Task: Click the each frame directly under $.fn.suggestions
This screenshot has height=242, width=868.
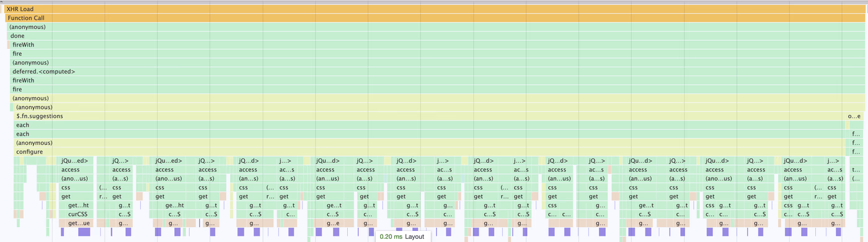Action: [429, 125]
